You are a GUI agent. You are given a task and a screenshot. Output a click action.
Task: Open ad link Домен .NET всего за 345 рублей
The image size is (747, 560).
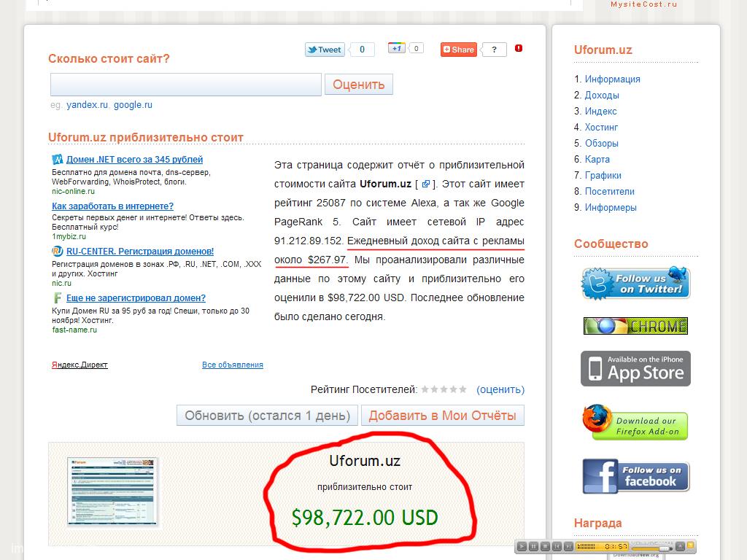134,160
